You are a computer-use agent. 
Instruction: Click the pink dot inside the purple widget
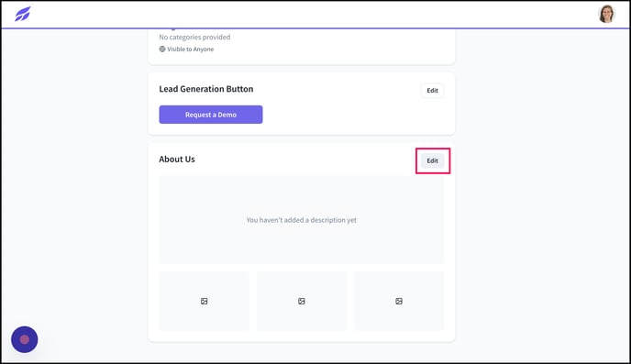tap(25, 339)
